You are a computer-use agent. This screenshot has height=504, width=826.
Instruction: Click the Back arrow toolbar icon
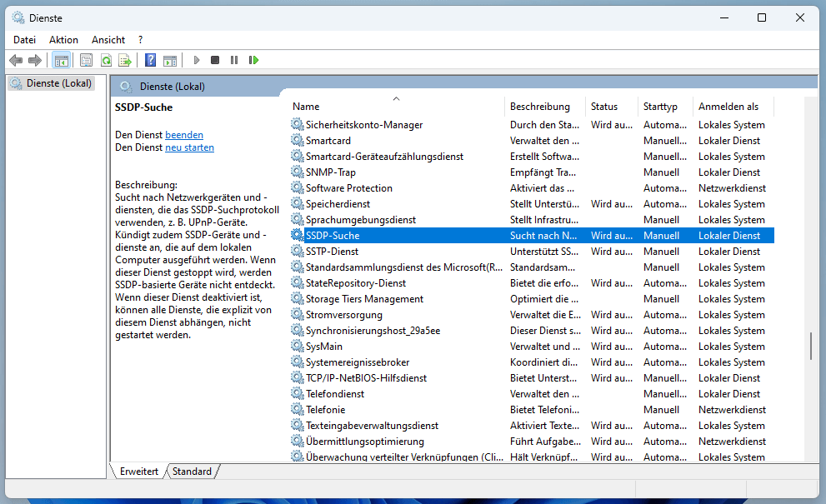point(16,60)
